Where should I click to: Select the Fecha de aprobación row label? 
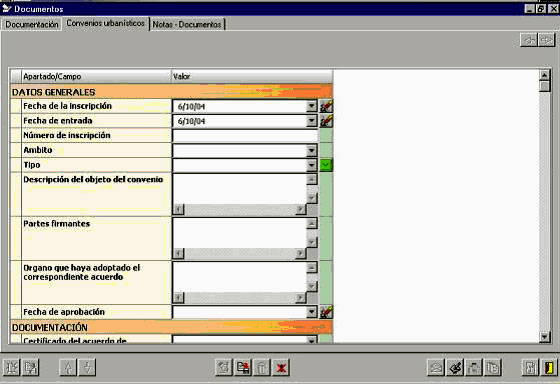point(64,312)
